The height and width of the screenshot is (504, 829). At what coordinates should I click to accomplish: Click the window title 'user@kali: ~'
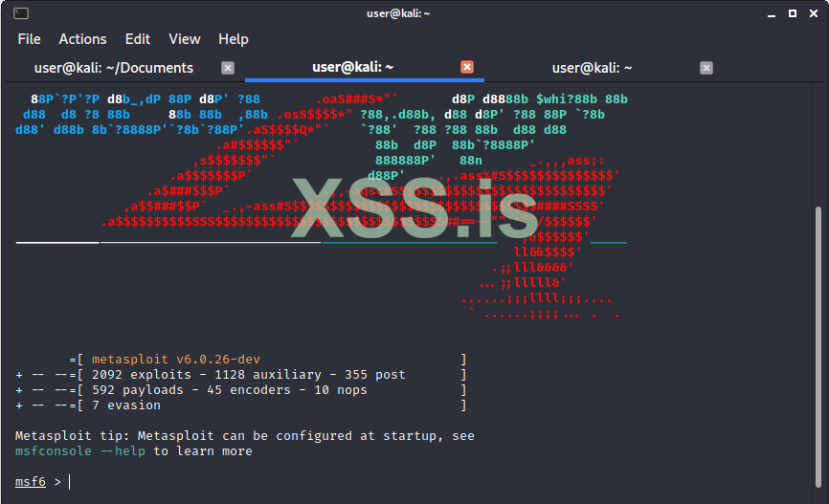coord(398,13)
